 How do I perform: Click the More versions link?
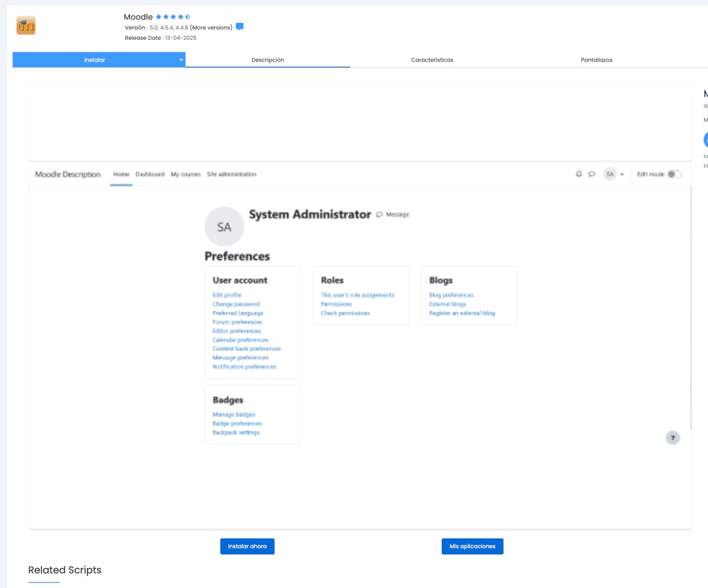pyautogui.click(x=211, y=27)
